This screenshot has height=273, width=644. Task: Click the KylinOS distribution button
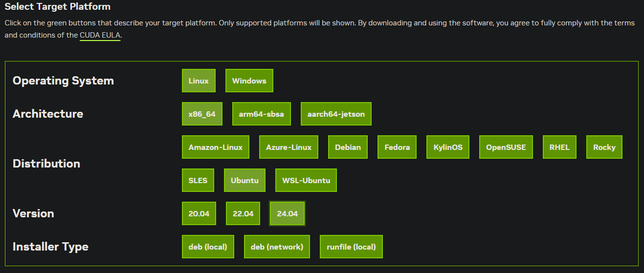point(448,147)
